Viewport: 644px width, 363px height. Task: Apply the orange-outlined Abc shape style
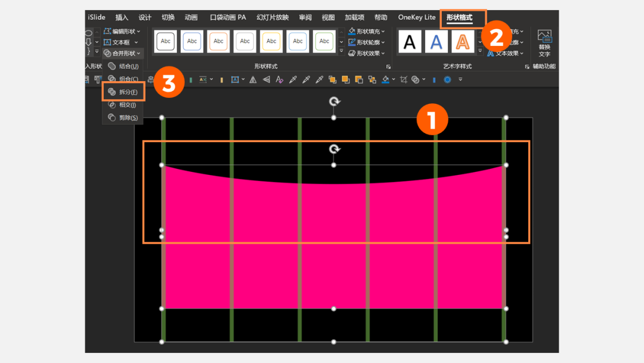click(x=219, y=41)
